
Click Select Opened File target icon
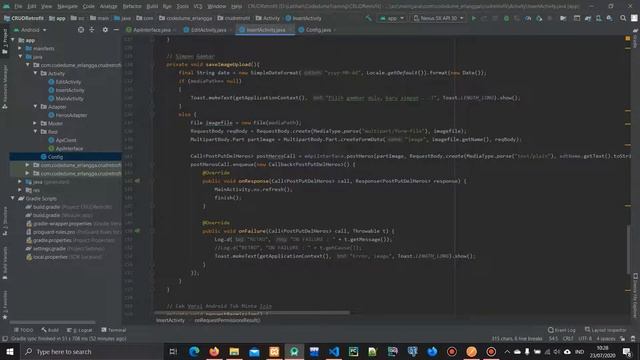tap(81, 30)
